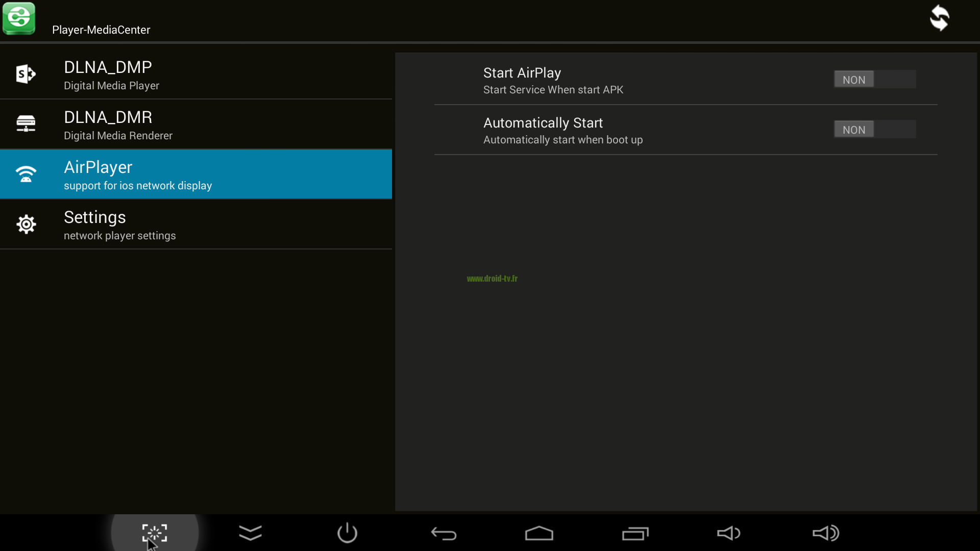Open the DLNA_DMR title in the menu
Image resolution: width=980 pixels, height=551 pixels.
(x=108, y=117)
